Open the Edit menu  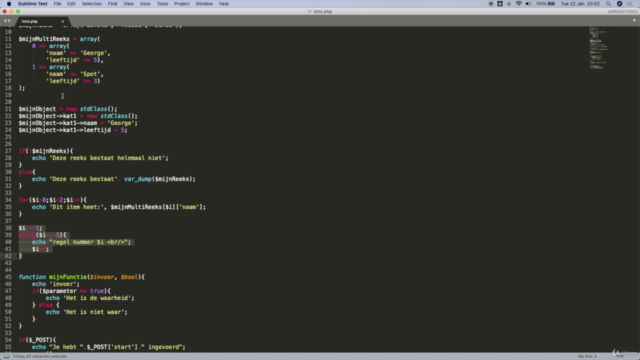tap(71, 4)
